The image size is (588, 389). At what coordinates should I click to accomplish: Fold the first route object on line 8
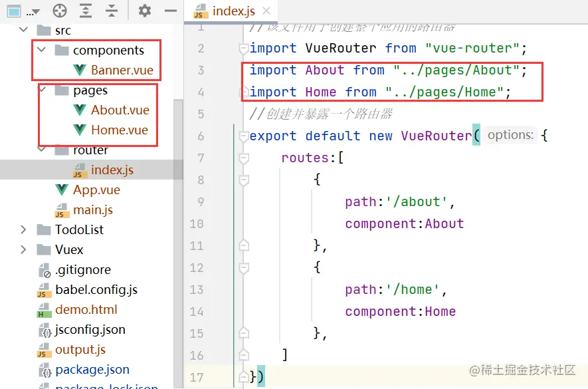(244, 180)
